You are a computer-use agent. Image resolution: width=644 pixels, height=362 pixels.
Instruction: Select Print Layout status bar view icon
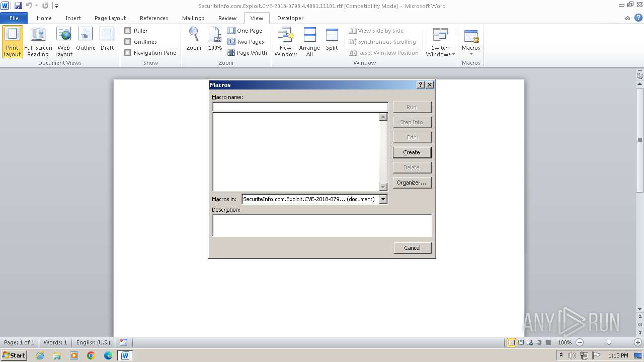[511, 342]
